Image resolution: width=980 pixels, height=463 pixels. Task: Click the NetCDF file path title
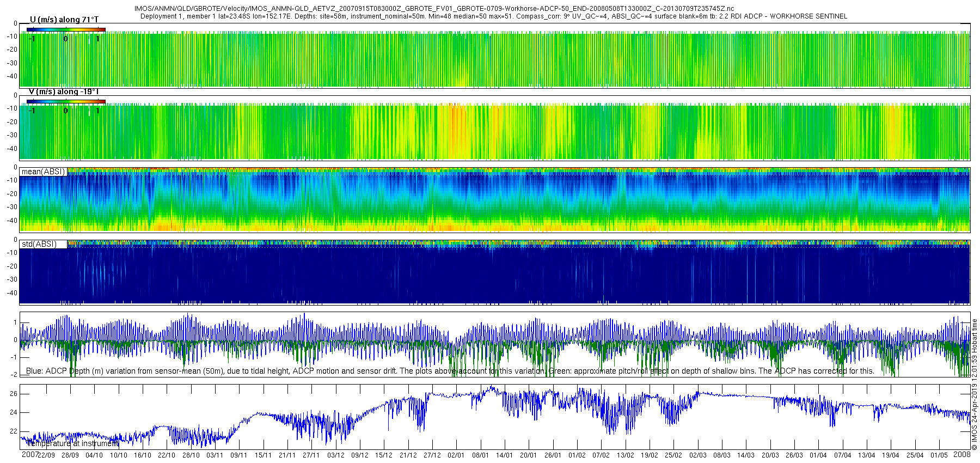pyautogui.click(x=434, y=9)
